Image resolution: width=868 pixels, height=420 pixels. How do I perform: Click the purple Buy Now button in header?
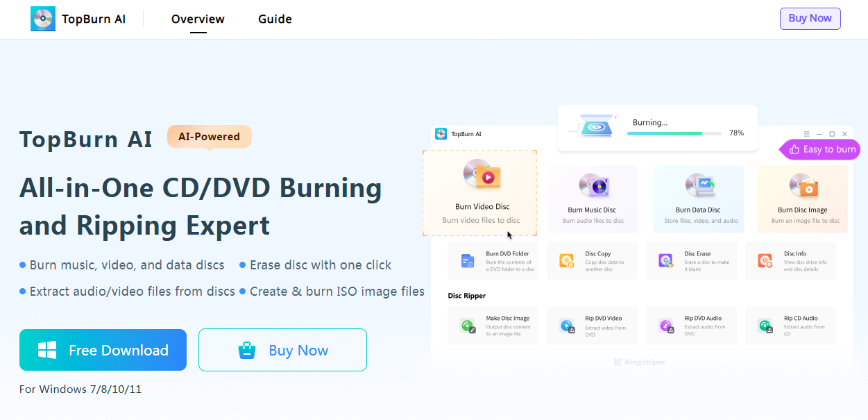pyautogui.click(x=810, y=19)
